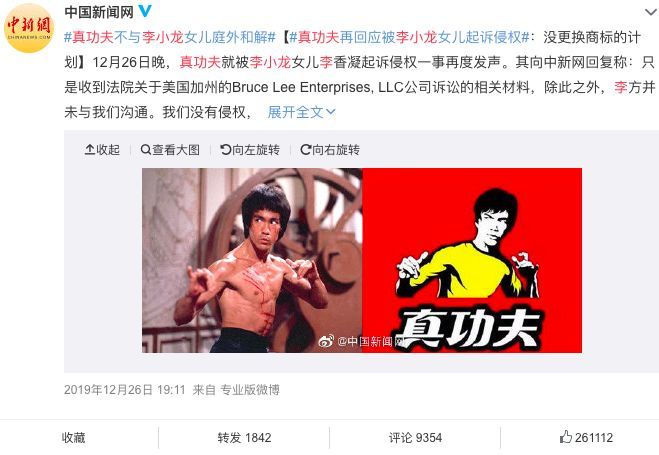Open the 评论 9354 comments tab

pyautogui.click(x=415, y=437)
